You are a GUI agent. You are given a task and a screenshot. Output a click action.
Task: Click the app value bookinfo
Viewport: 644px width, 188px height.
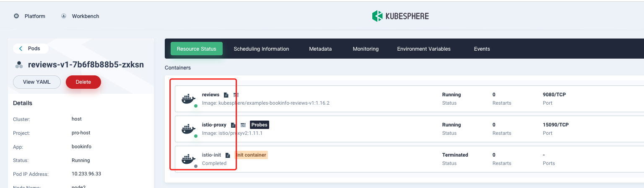[x=81, y=147]
